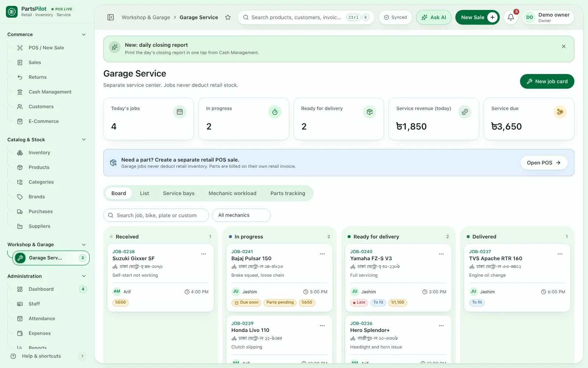Focus the global product search field
588x368 pixels.
point(306,17)
